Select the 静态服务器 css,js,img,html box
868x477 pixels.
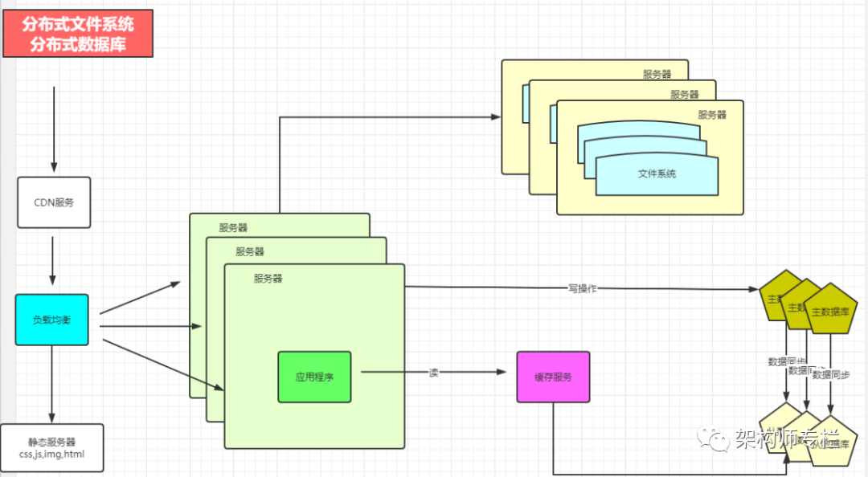coord(52,448)
